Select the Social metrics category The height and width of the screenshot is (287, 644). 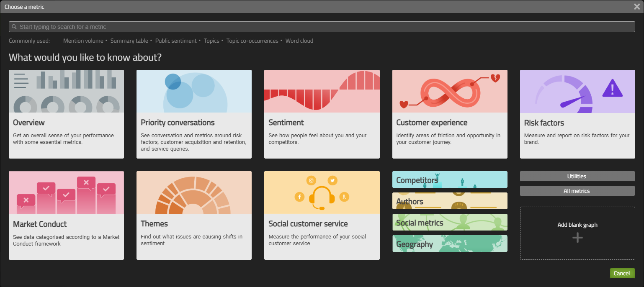tap(450, 222)
